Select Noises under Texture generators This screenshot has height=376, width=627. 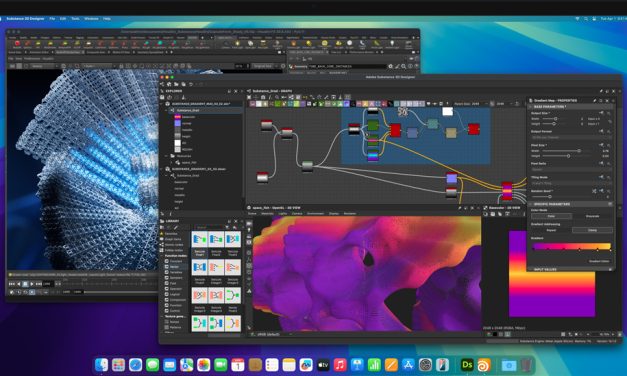[x=174, y=322]
